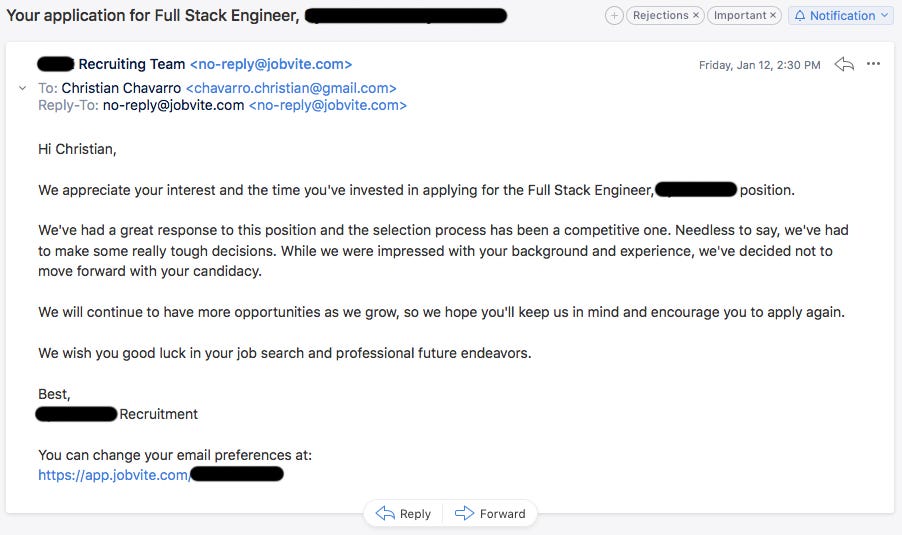Click the Friday, Jan 12 timestamp
Image resolution: width=902 pixels, height=535 pixels.
click(759, 65)
